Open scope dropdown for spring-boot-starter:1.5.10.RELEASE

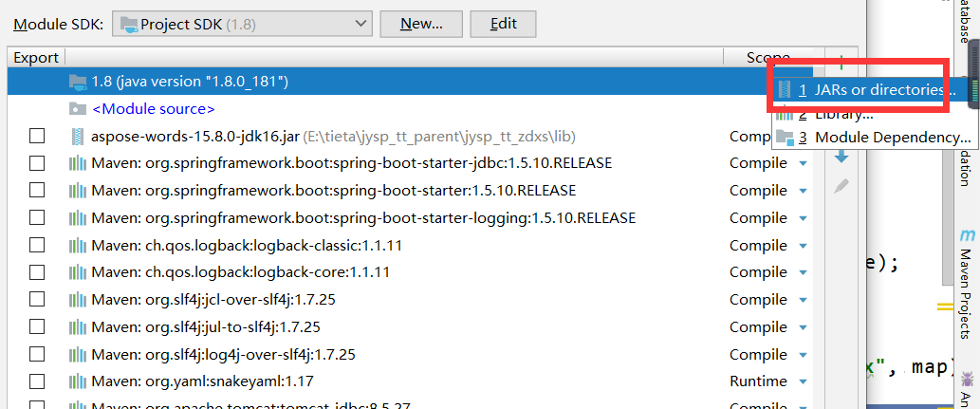click(x=804, y=192)
